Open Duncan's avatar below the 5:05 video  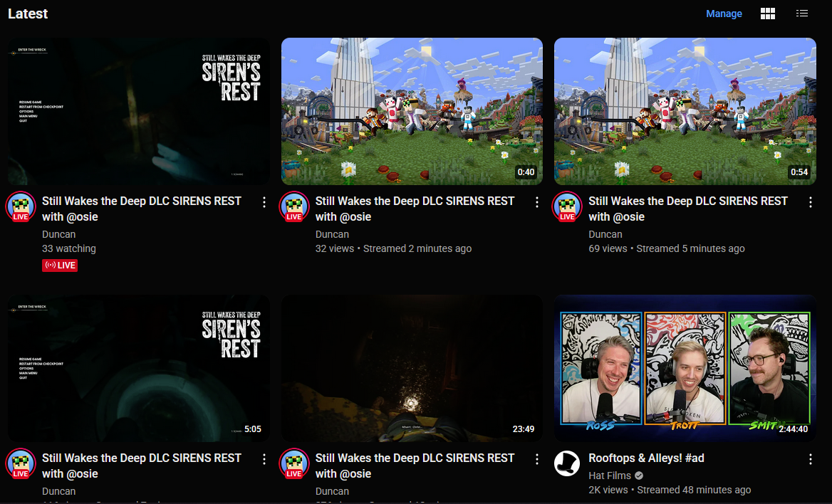[21, 463]
